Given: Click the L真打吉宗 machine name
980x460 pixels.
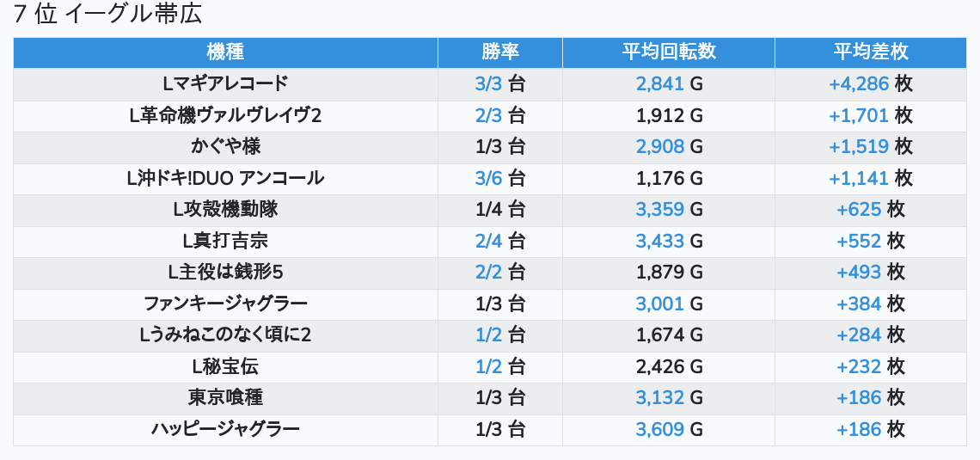Looking at the screenshot, I should [225, 241].
